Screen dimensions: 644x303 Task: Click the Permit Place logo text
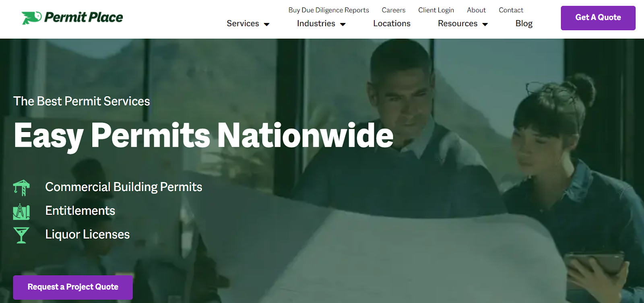point(84,17)
